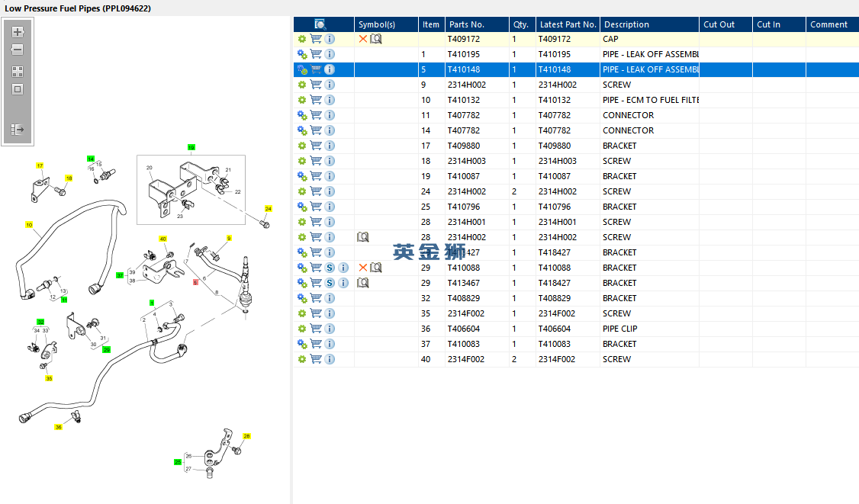Click the four-square grid view icon
This screenshot has width=859, height=504.
pyautogui.click(x=18, y=72)
